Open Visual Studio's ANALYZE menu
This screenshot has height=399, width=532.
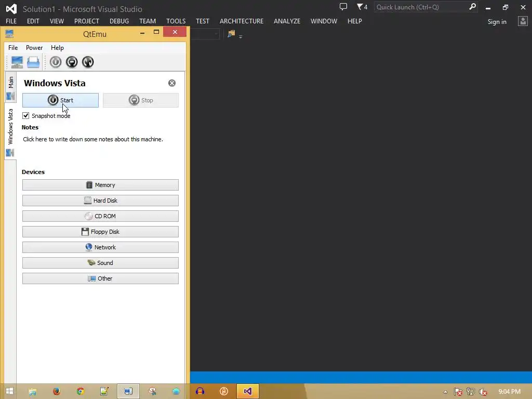point(287,21)
